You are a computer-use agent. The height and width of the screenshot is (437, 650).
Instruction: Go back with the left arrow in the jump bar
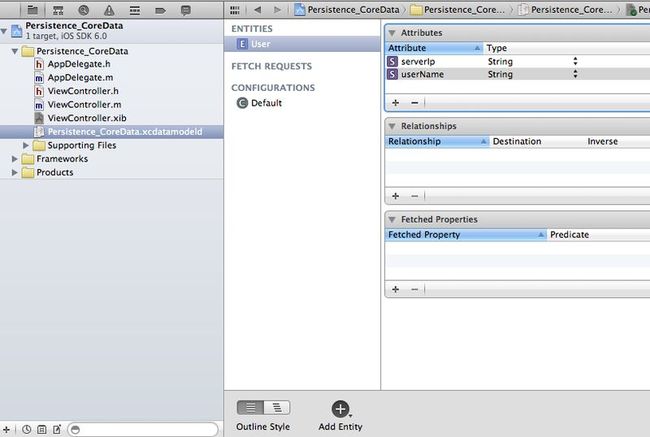pyautogui.click(x=257, y=10)
